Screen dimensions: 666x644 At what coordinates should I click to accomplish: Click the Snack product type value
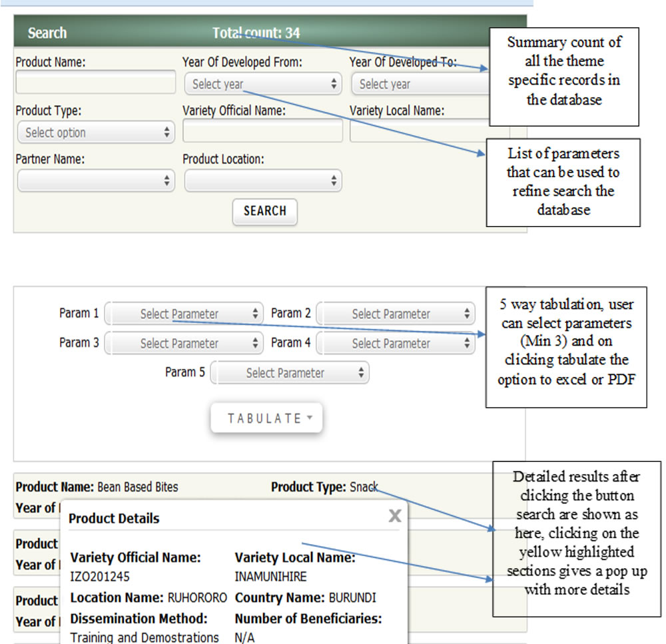click(364, 487)
